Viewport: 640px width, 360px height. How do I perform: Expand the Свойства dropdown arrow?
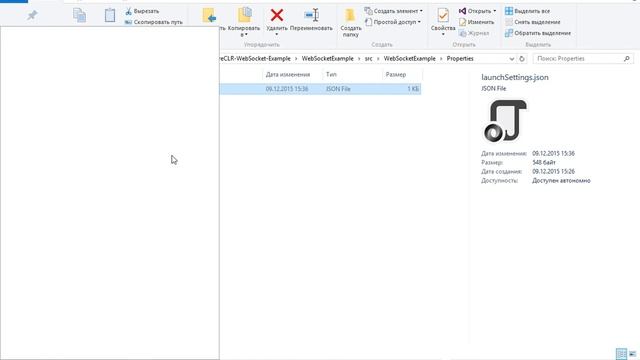(443, 35)
